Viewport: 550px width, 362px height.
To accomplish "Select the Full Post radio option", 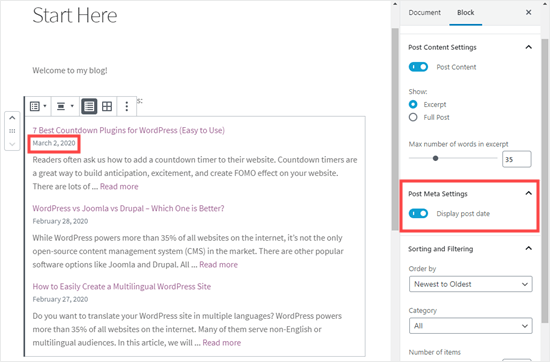I will (413, 117).
